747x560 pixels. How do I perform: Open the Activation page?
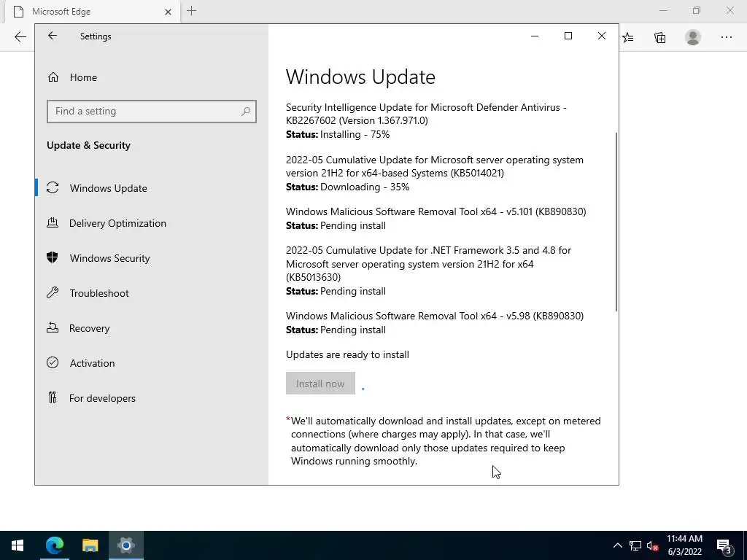pos(152,363)
